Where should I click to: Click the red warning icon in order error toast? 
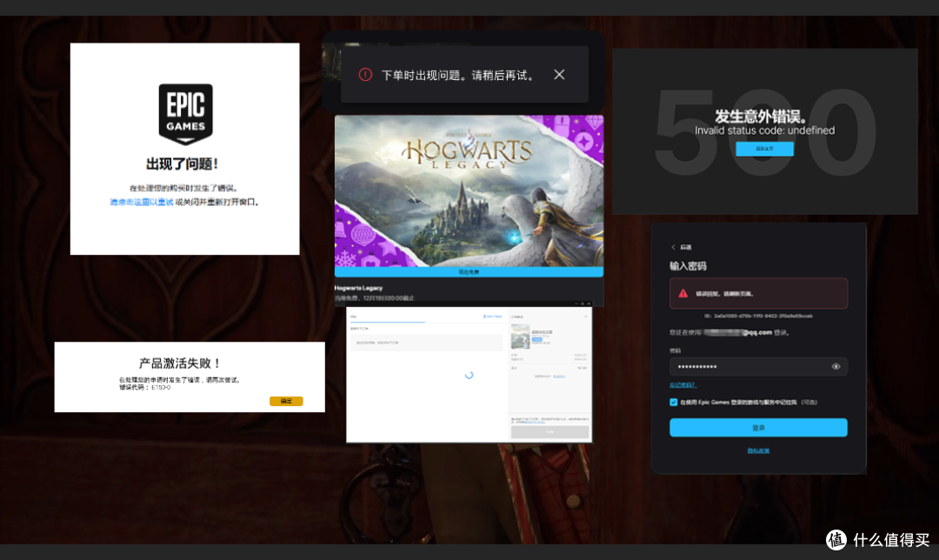[x=365, y=75]
